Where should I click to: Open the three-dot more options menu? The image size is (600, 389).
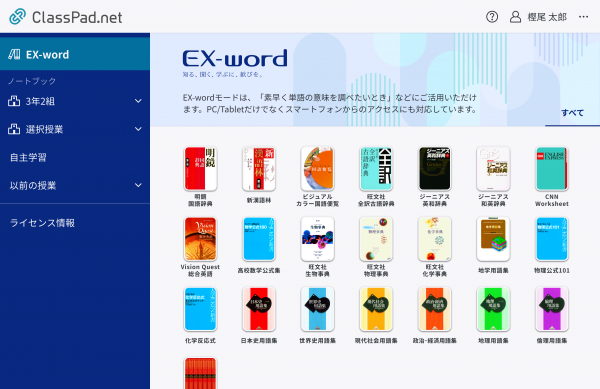pos(583,17)
